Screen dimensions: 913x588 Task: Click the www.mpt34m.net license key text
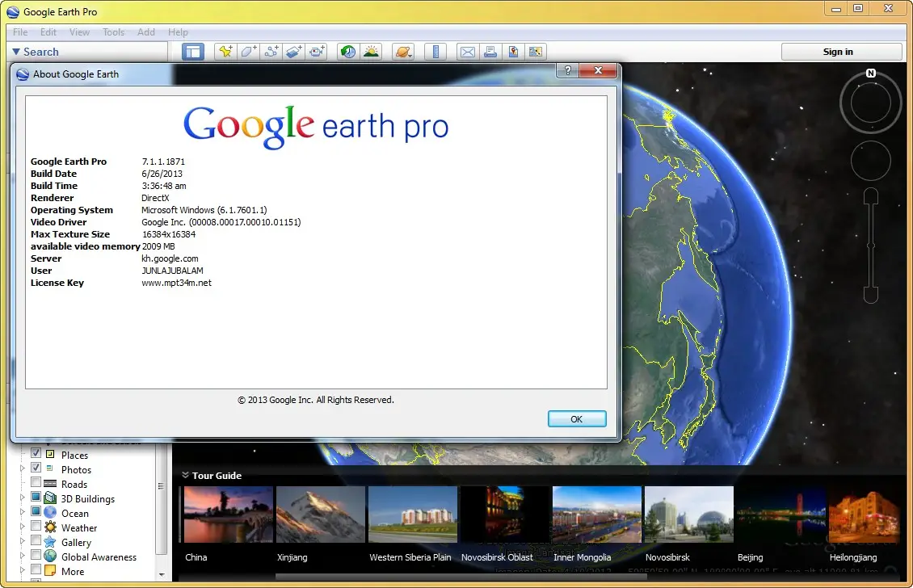click(x=176, y=283)
